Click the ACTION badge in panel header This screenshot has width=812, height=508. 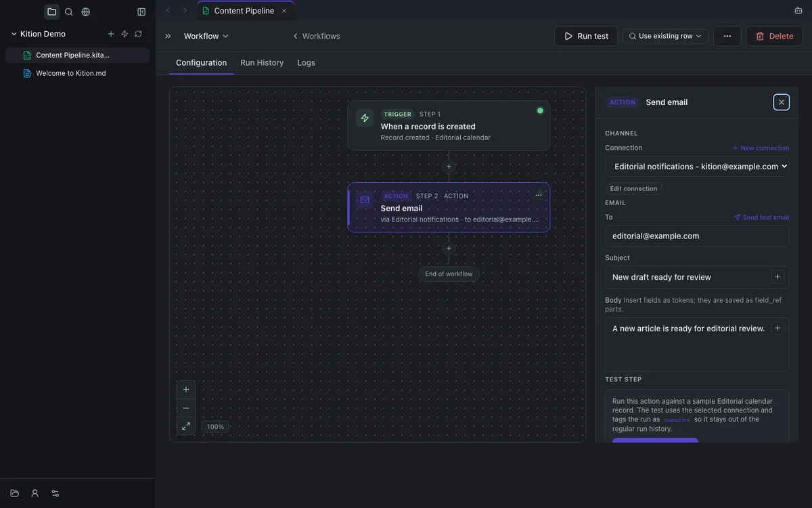(623, 102)
